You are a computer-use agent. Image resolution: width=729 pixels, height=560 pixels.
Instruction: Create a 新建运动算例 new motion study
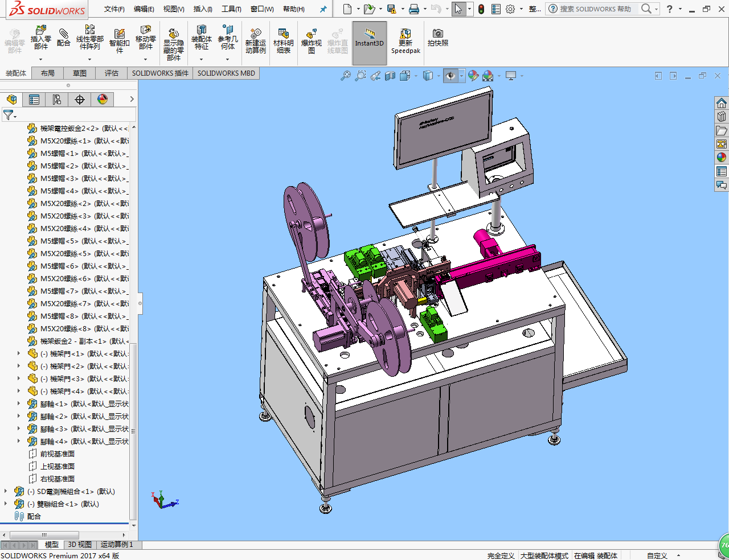tap(256, 41)
